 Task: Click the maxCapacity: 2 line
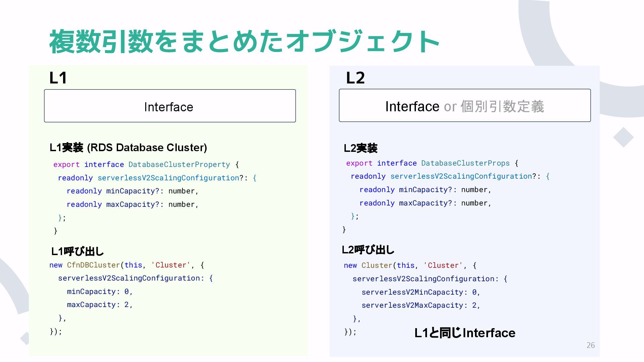coord(100,305)
